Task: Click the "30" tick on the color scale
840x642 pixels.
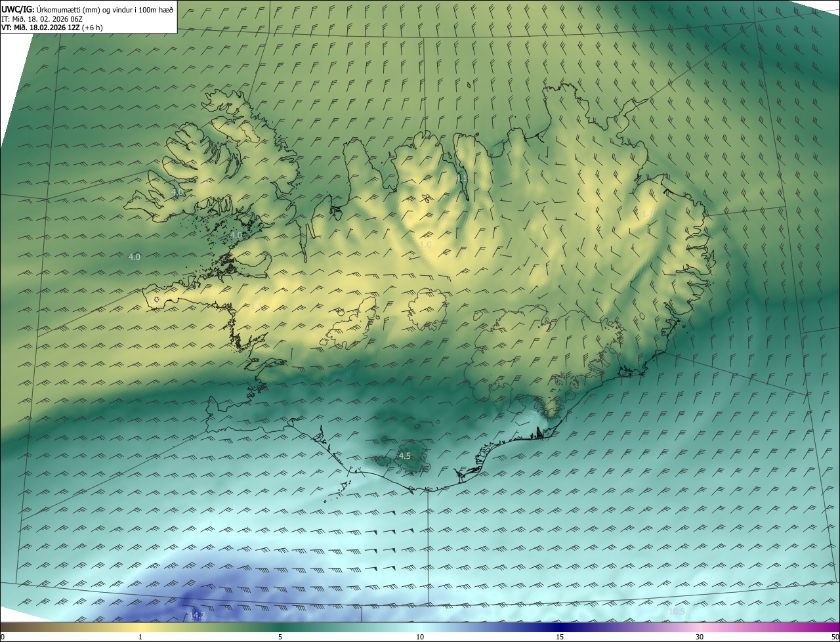Action: point(700,637)
